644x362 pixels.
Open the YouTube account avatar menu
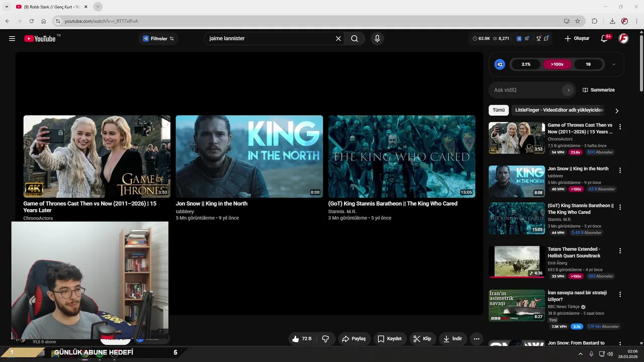(623, 39)
